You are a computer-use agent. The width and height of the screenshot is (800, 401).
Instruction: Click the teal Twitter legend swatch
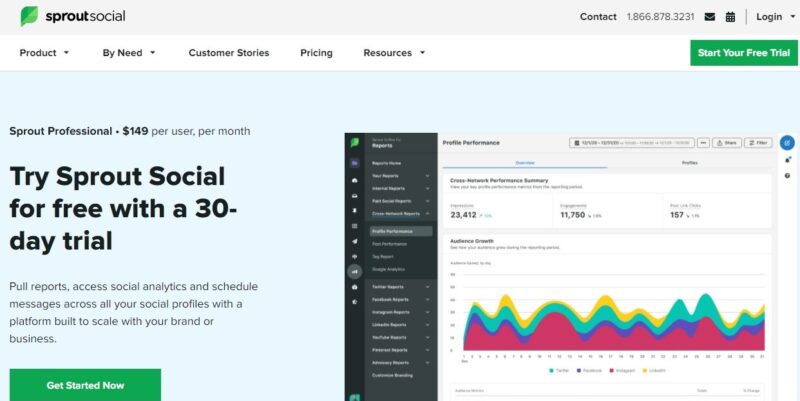[552, 371]
